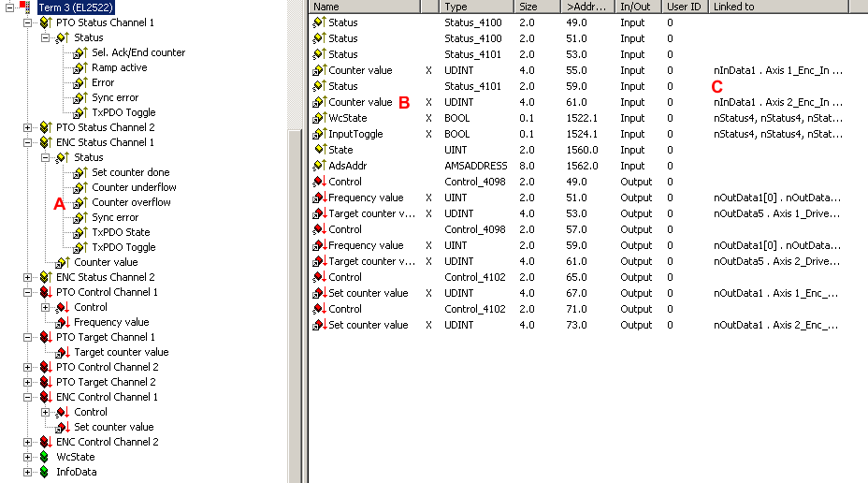Click the Target counter value tree icon

(x=63, y=352)
